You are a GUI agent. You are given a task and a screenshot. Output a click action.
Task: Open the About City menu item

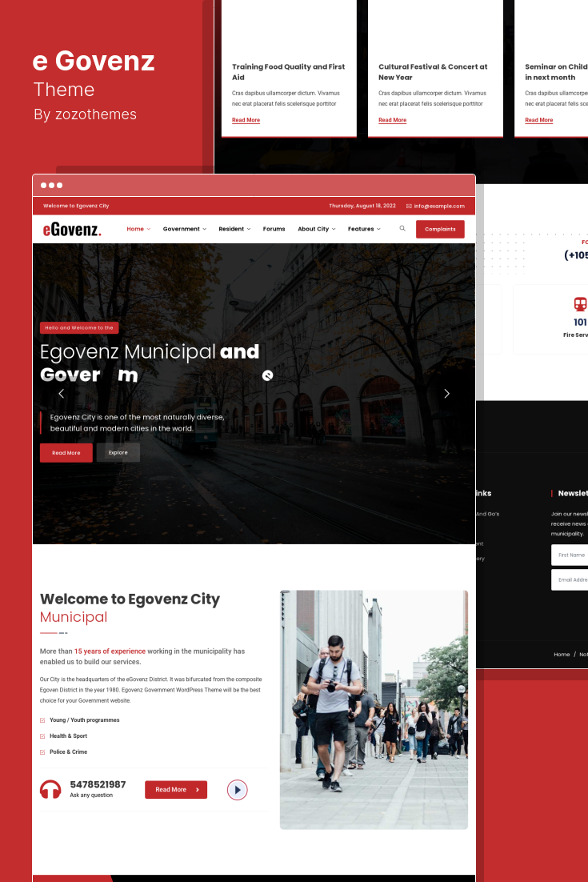tap(313, 229)
